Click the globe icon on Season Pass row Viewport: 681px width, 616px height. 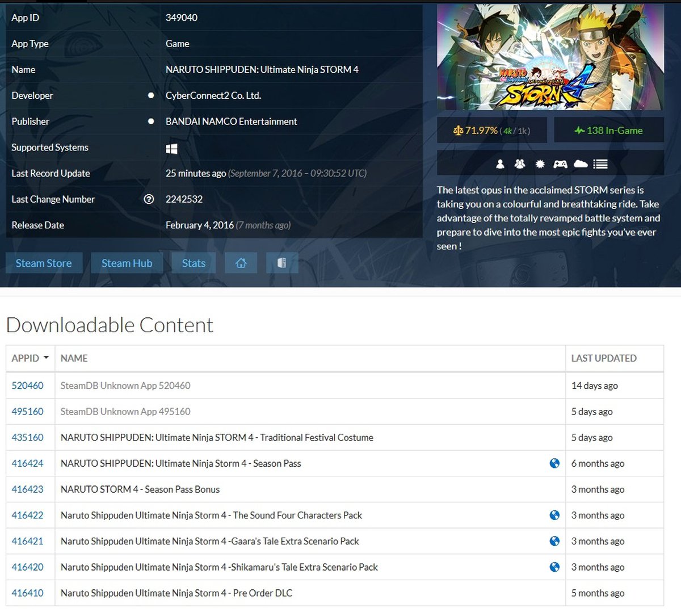[x=554, y=463]
